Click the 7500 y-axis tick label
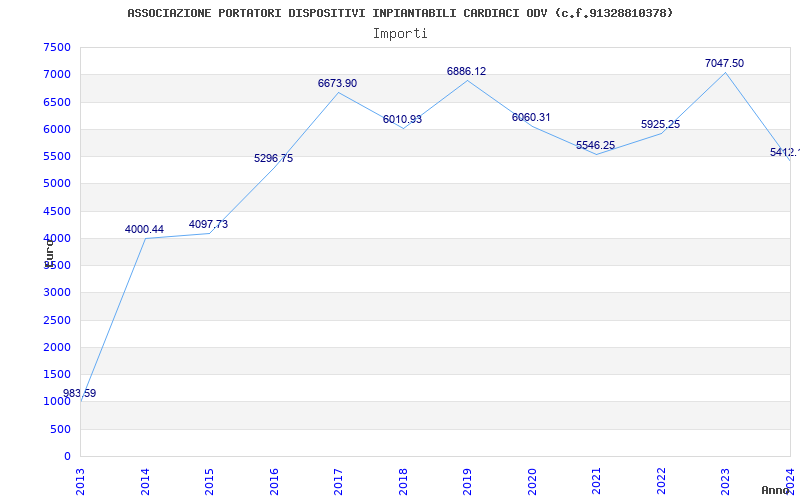The image size is (800, 500). pos(57,48)
